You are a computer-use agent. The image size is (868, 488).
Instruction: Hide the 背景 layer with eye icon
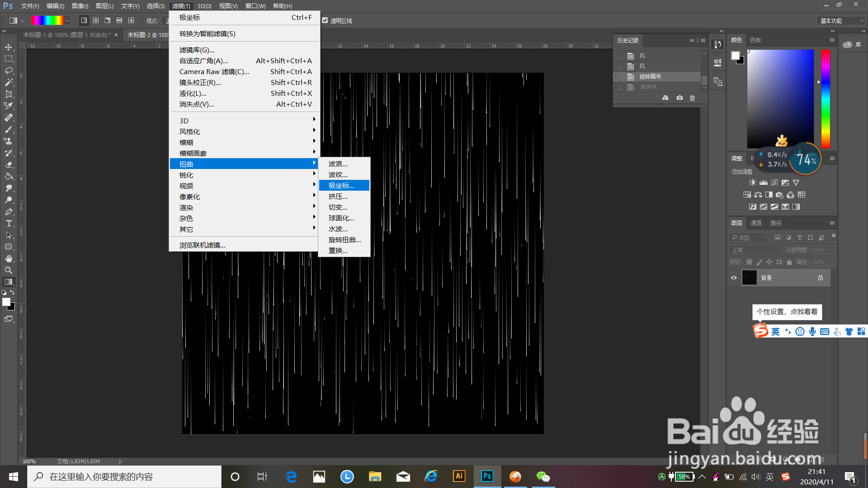(x=734, y=278)
